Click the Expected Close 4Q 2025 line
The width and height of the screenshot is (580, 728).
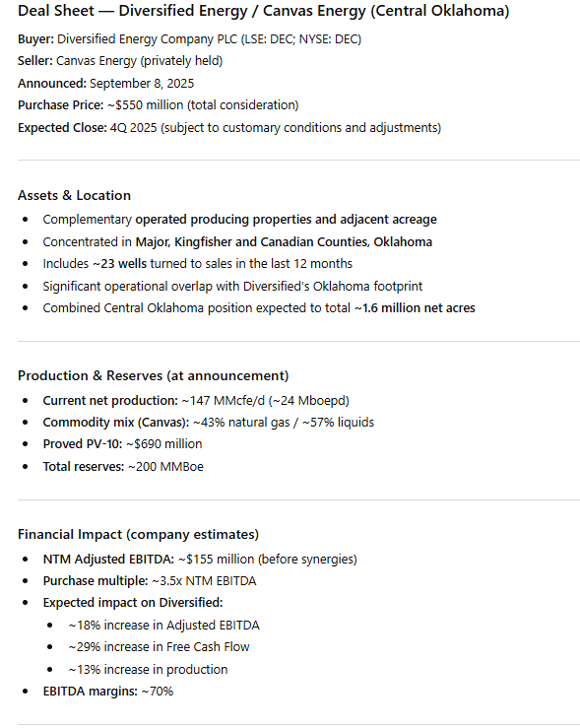coord(229,127)
